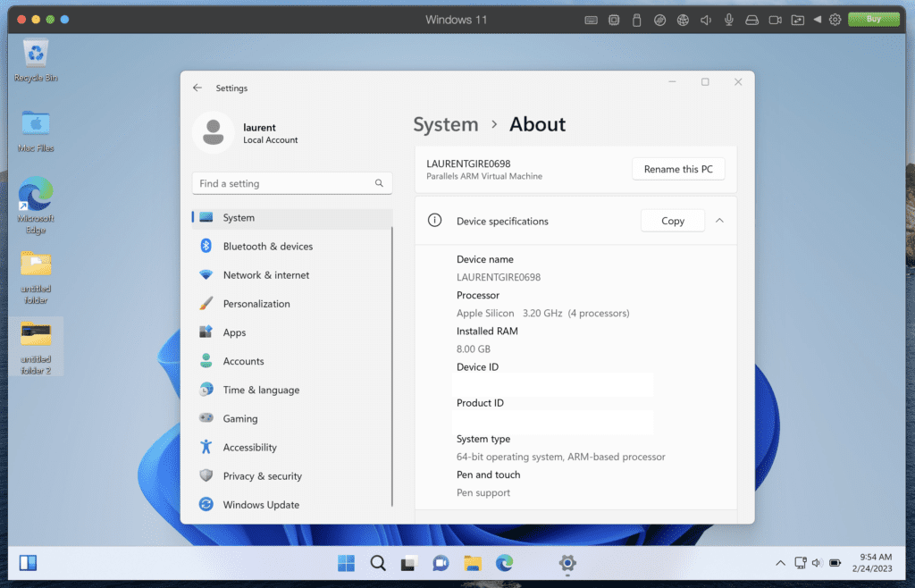The image size is (915, 588).
Task: Open Gaming settings
Action: (292, 418)
